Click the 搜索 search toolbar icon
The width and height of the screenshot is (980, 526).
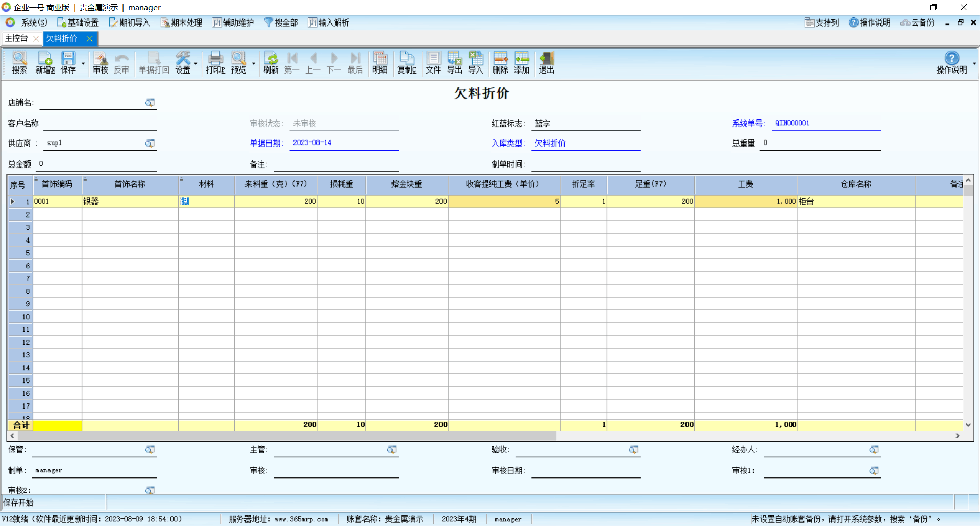click(x=19, y=63)
